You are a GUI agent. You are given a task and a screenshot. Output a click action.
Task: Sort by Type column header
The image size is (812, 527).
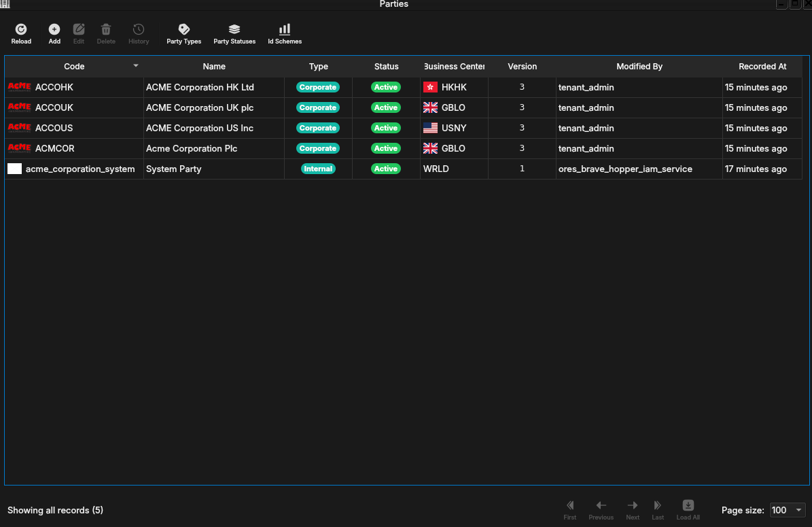click(319, 67)
